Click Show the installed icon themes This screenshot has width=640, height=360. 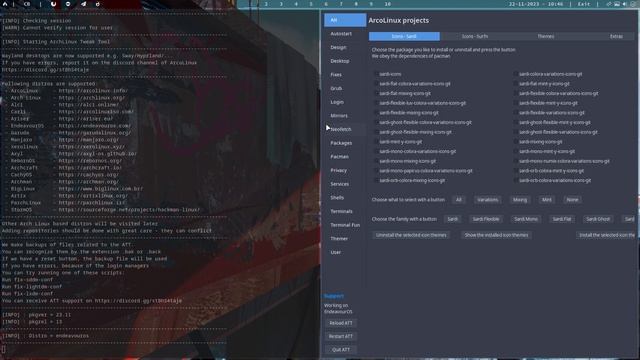pos(496,235)
